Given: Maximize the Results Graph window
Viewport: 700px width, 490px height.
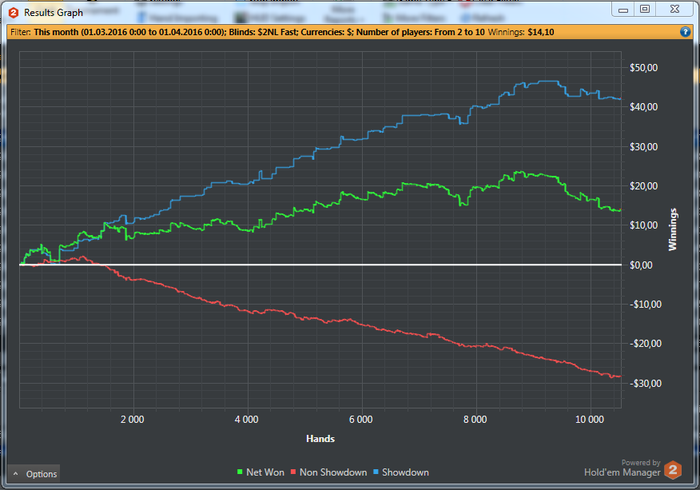Looking at the screenshot, I should 645,9.
